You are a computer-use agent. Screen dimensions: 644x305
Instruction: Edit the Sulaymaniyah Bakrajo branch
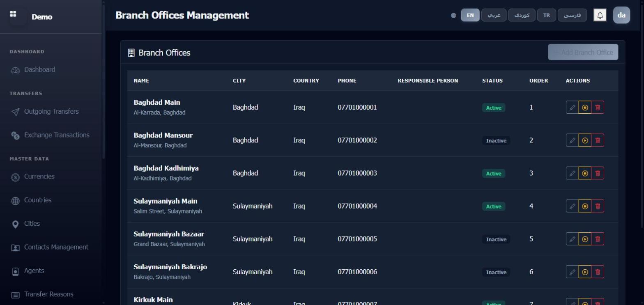[572, 272]
